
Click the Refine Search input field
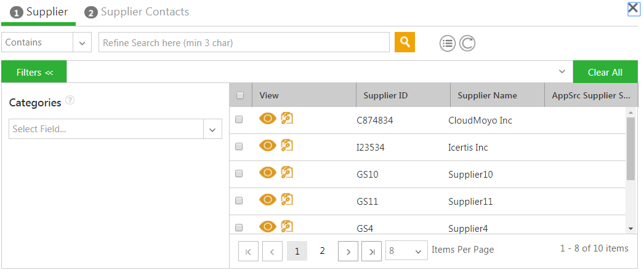[x=244, y=42]
